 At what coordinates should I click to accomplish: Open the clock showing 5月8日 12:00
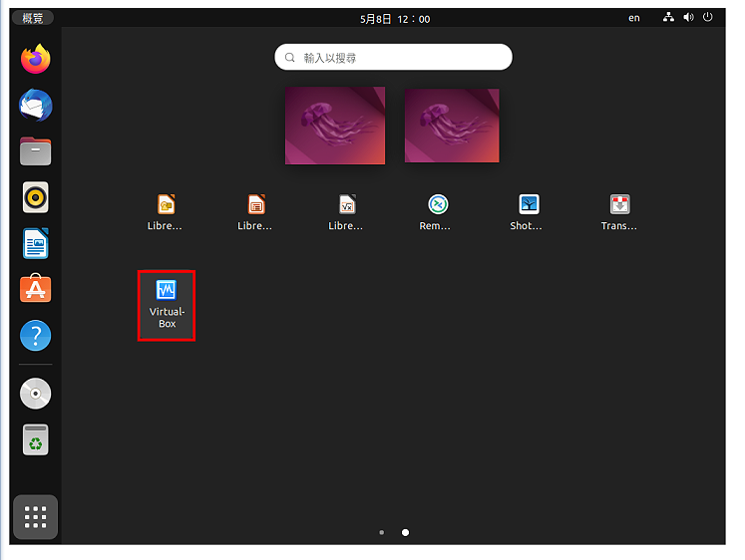395,19
